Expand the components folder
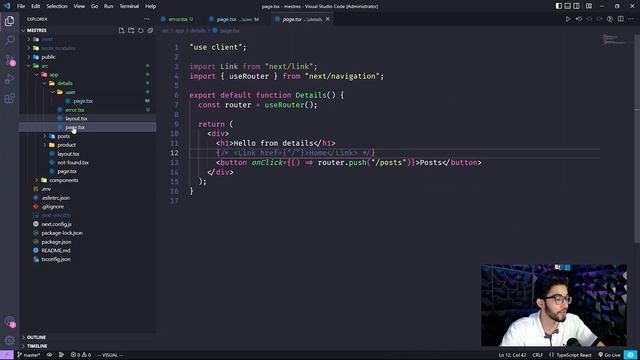This screenshot has width=640, height=360. [87, 180]
